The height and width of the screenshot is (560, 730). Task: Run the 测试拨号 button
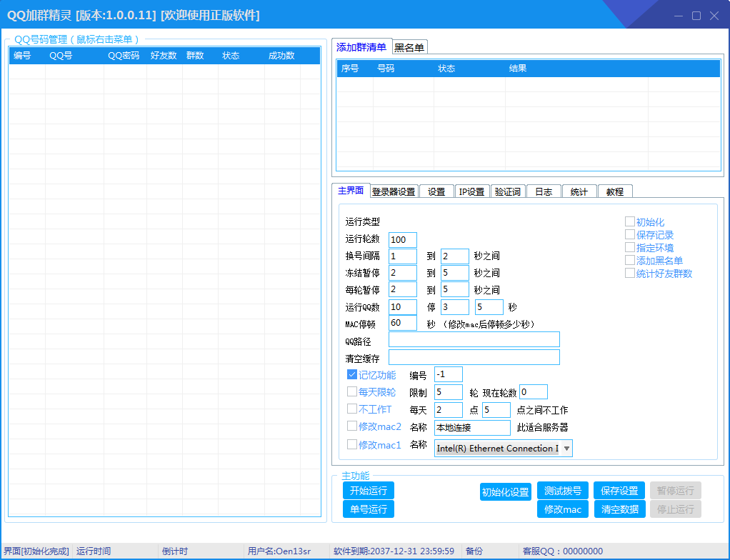coord(563,491)
